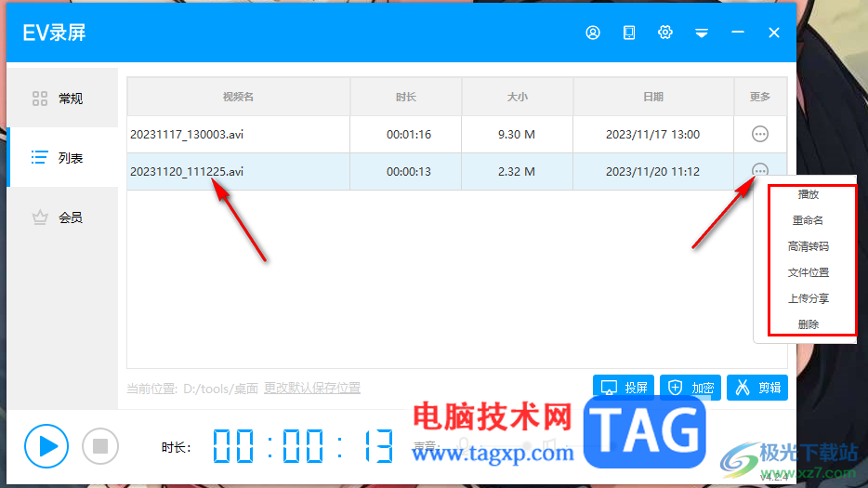Select video 20231117_130003.avi
Screen dimensions: 868x488
238,135
